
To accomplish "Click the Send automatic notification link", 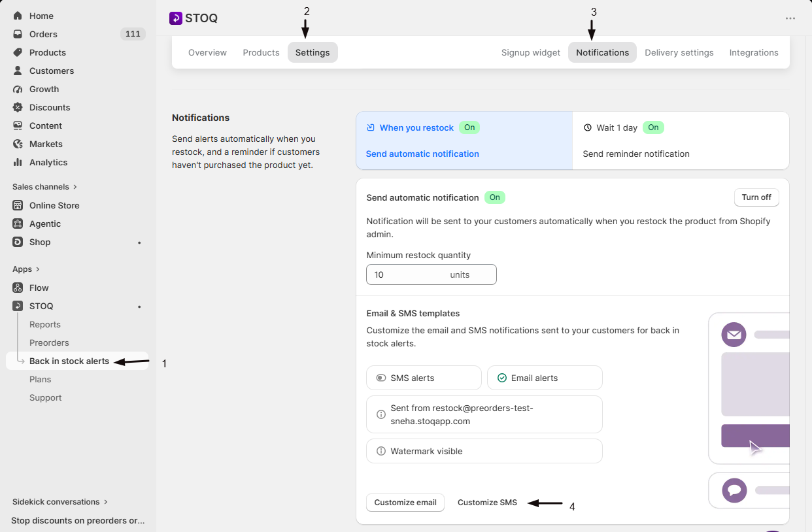I will pos(422,154).
